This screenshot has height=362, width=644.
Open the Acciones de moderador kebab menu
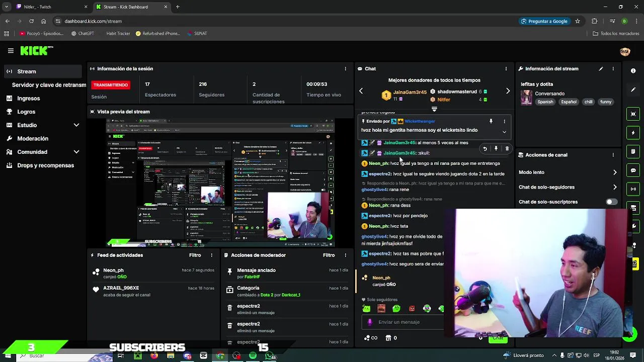[x=345, y=255]
